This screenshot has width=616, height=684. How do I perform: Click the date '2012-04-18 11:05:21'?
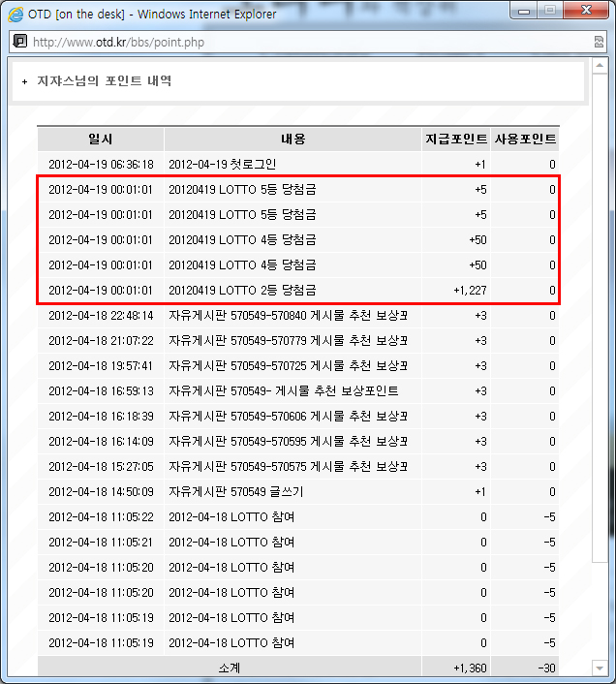(x=101, y=543)
